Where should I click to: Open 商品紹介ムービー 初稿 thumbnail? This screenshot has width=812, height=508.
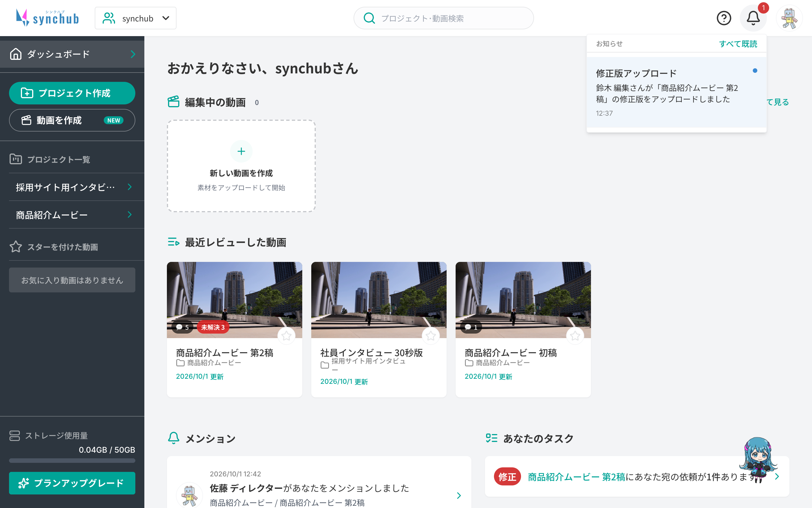coord(523,300)
